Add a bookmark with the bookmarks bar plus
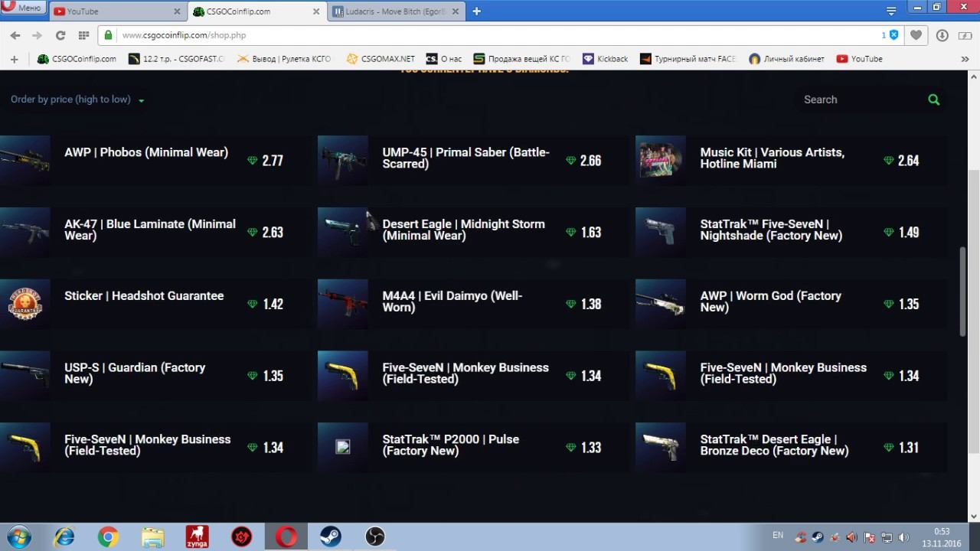The width and height of the screenshot is (980, 551). pos(14,59)
